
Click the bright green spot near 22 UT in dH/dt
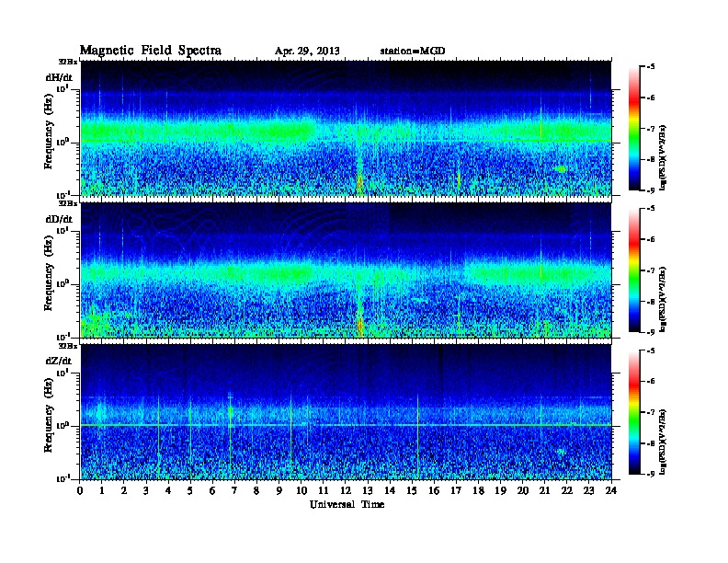pos(562,169)
